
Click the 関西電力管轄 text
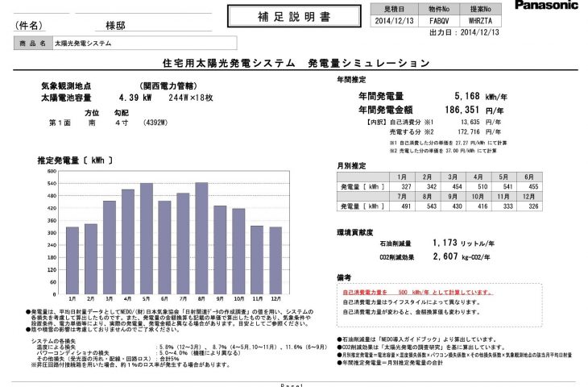(168, 86)
